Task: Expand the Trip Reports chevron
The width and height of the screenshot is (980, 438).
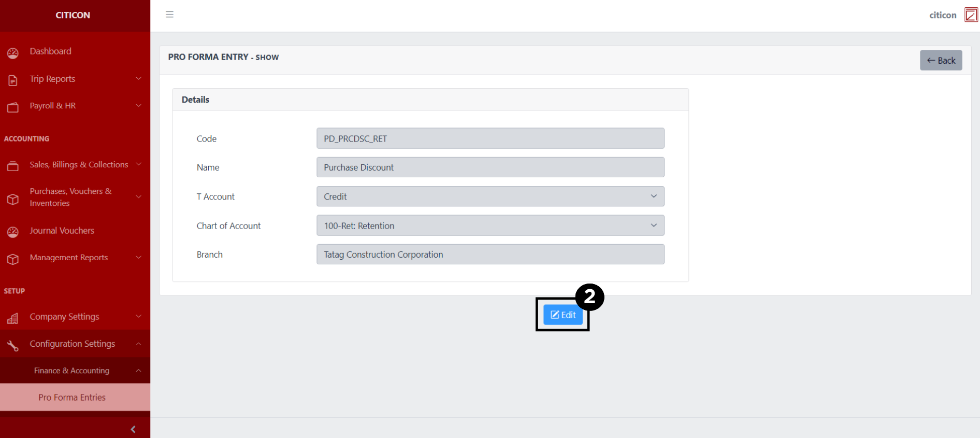Action: tap(138, 79)
